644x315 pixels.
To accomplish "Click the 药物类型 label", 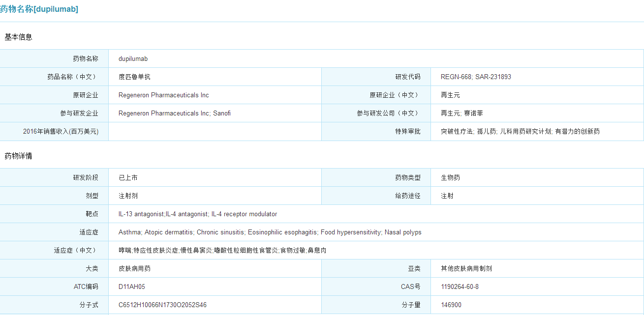I will pyautogui.click(x=408, y=177).
